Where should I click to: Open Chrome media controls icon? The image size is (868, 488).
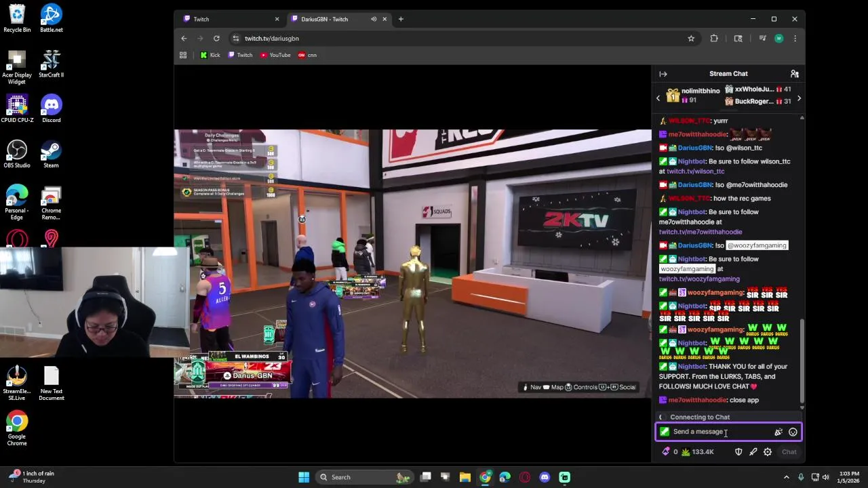(x=763, y=39)
